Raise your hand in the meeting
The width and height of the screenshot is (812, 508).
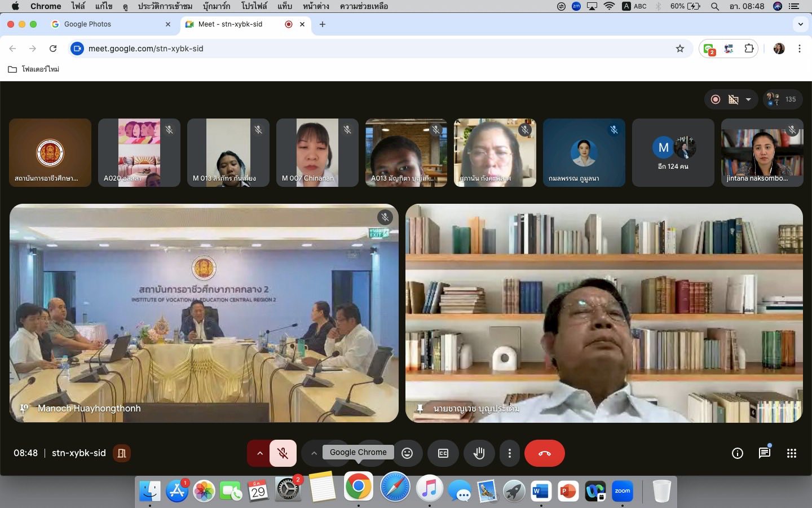click(479, 453)
